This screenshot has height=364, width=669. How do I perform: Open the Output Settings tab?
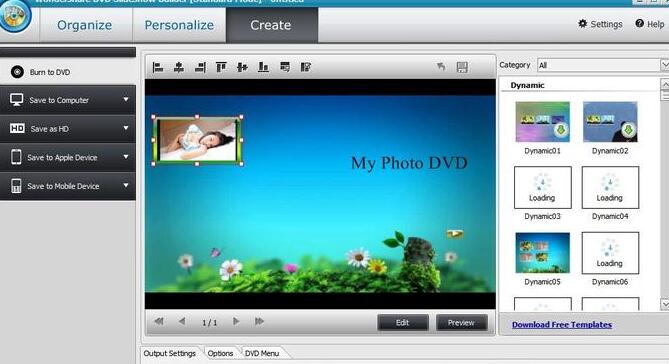pyautogui.click(x=169, y=353)
